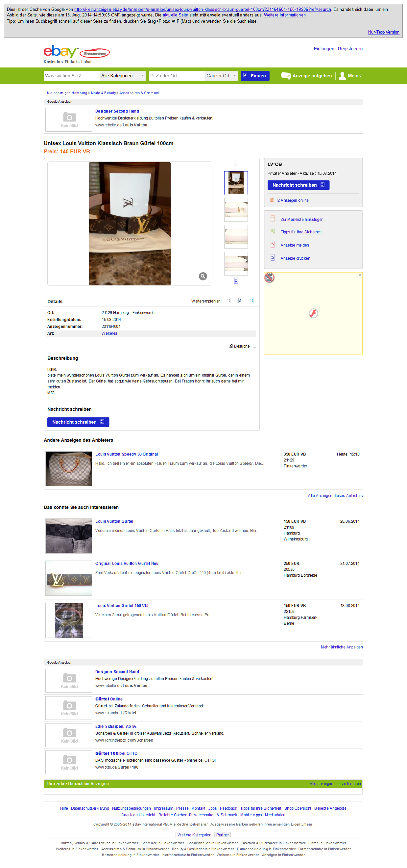Image resolution: width=407 pixels, height=868 pixels.
Task: Click the Anzeige aufgeben megaphone icon
Action: (x=286, y=76)
